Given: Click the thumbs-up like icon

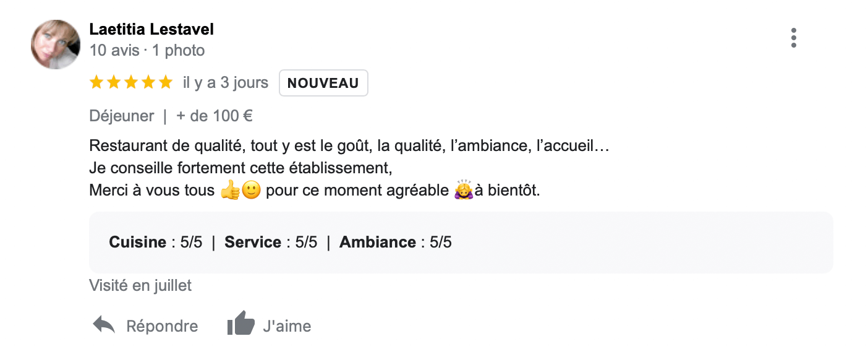Looking at the screenshot, I should 240,324.
